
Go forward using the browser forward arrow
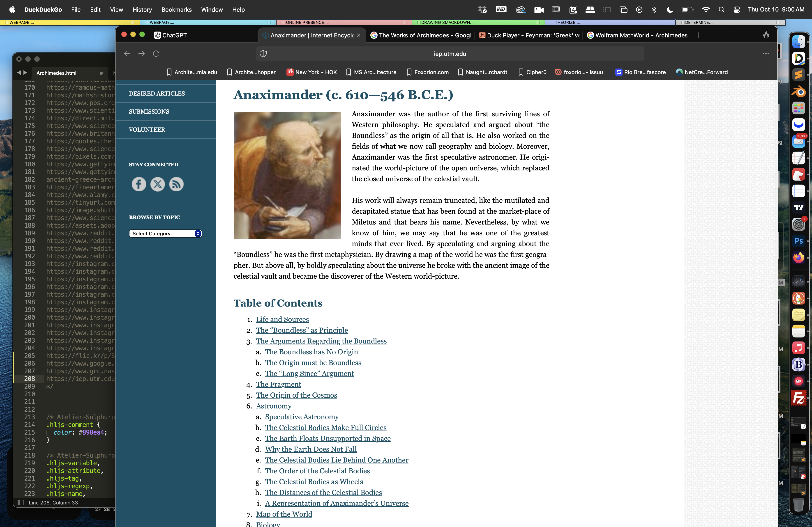(142, 53)
